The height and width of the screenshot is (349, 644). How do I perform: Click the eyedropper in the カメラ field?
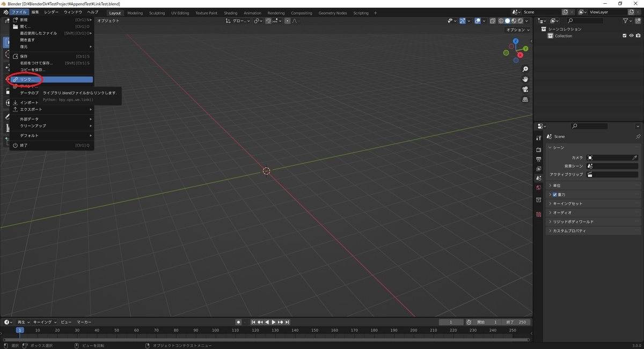point(635,158)
